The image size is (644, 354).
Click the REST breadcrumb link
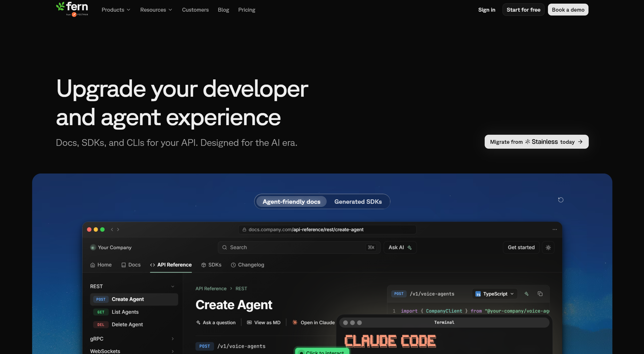(x=241, y=289)
